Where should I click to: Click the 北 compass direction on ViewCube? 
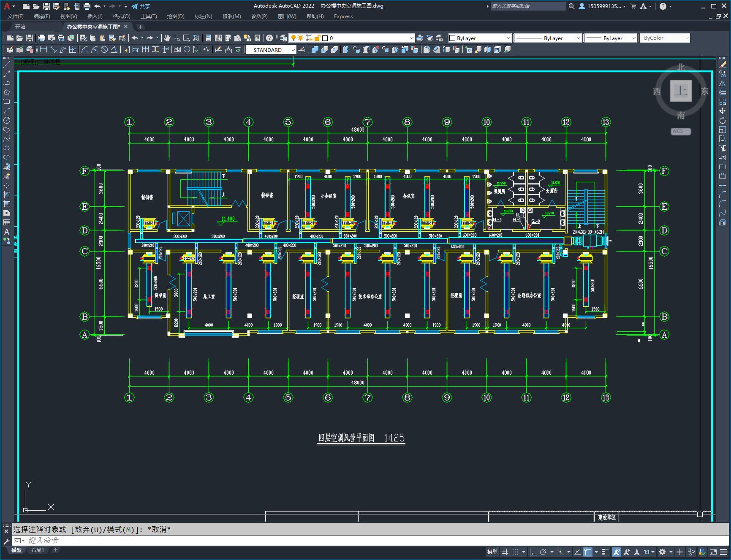pyautogui.click(x=680, y=67)
